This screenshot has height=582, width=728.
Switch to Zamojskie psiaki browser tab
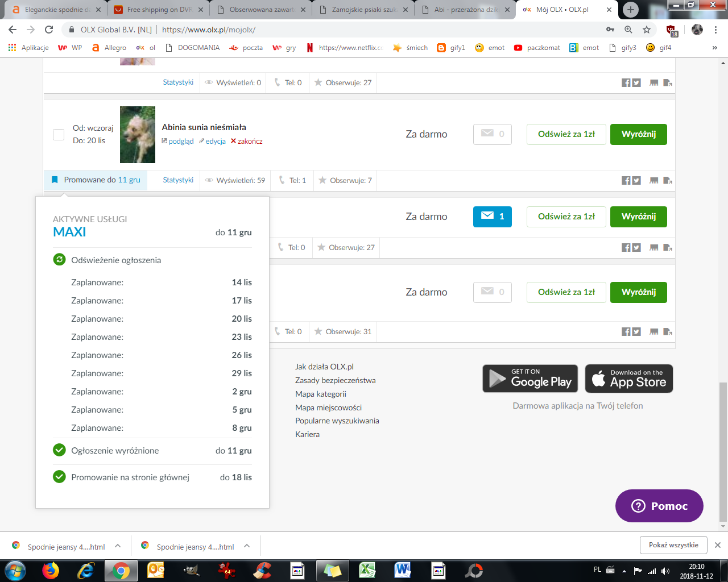click(x=364, y=10)
